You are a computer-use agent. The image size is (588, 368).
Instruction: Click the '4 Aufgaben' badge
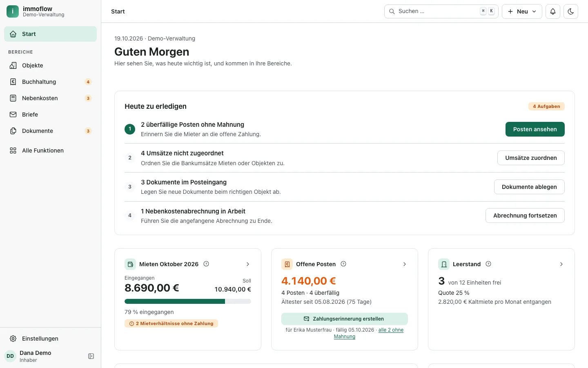tap(546, 106)
